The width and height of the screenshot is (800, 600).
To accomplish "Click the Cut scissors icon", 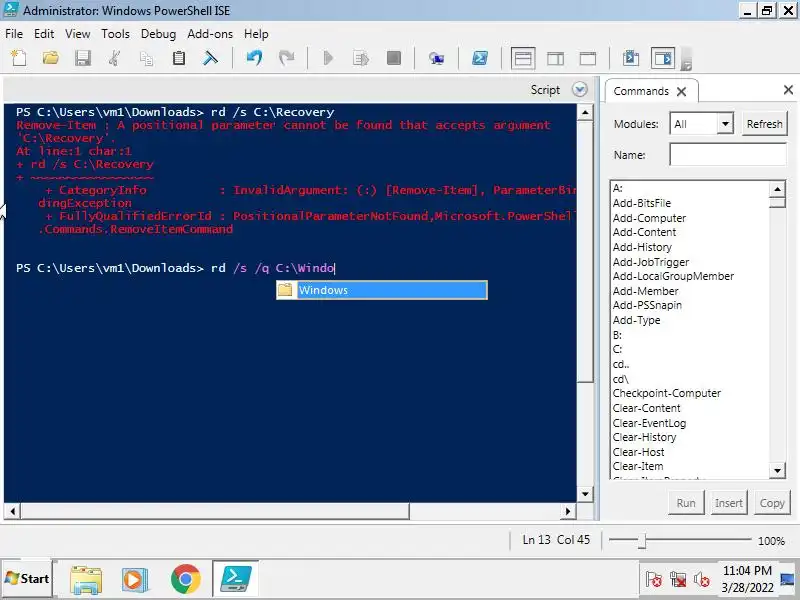I will coord(115,58).
